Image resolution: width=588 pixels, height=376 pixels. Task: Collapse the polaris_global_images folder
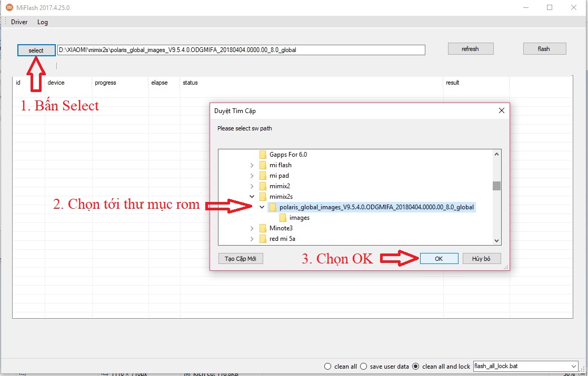tap(262, 207)
